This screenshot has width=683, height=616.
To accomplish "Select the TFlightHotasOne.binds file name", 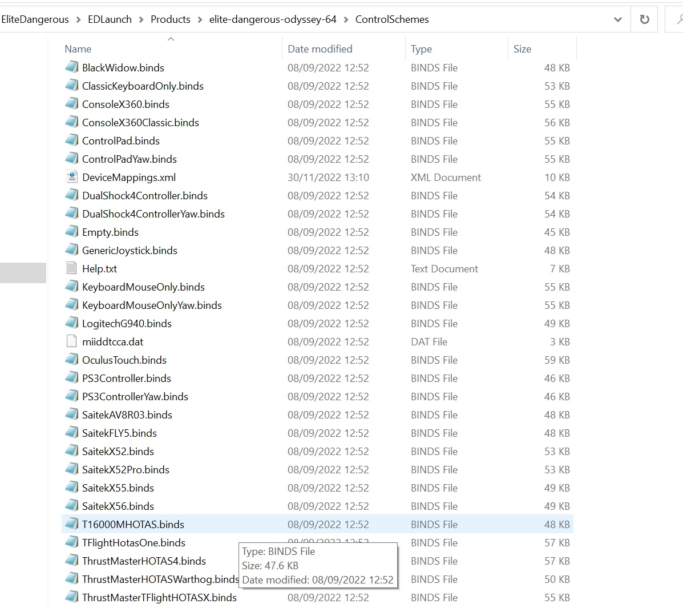I will [134, 542].
